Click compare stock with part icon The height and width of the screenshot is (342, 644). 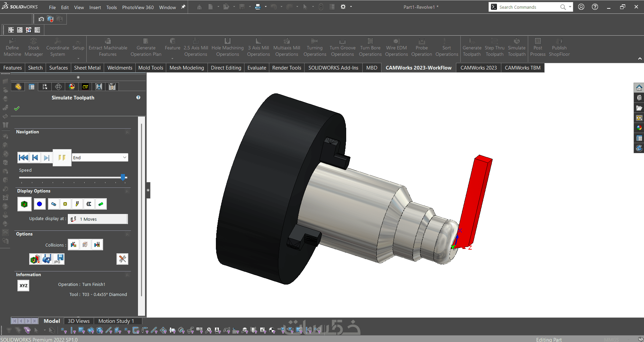[x=35, y=259]
